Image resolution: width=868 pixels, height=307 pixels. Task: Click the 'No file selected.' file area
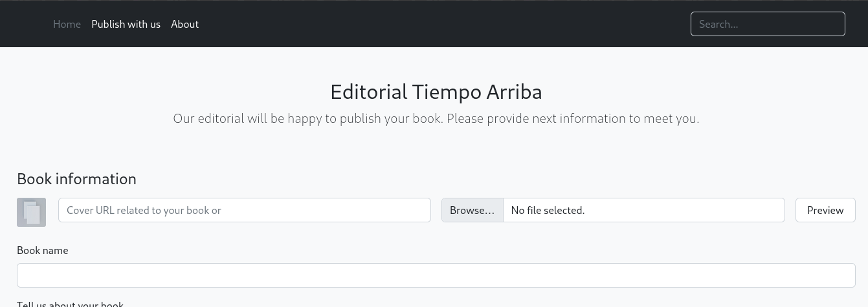pyautogui.click(x=643, y=210)
